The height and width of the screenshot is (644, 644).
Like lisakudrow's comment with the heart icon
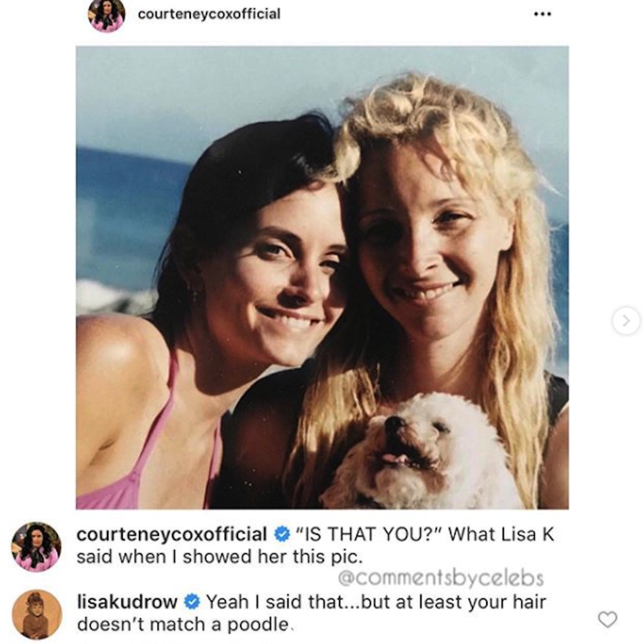pos(608,619)
